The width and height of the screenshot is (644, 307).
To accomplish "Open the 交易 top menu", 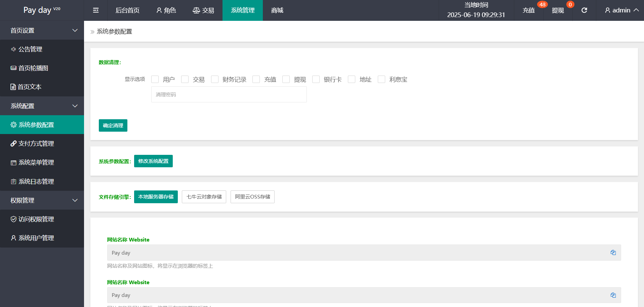I will coord(203,10).
